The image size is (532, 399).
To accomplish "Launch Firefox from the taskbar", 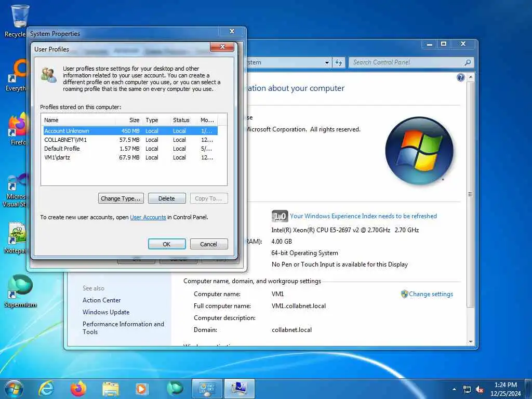I will (x=78, y=389).
